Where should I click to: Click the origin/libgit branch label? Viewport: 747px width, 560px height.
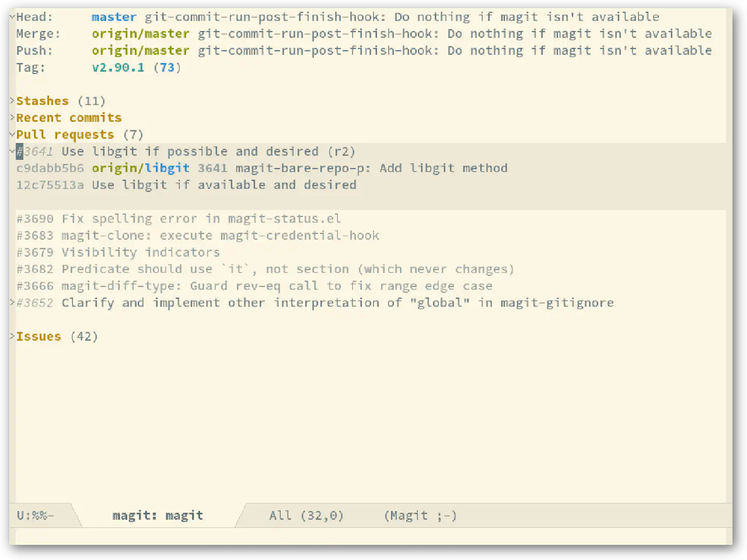pyautogui.click(x=140, y=169)
